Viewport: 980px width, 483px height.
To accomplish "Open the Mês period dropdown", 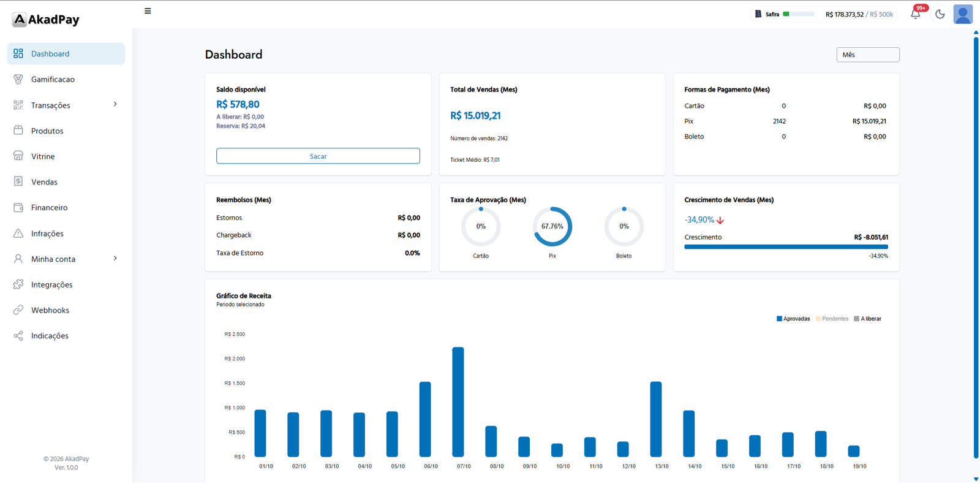I will [868, 55].
